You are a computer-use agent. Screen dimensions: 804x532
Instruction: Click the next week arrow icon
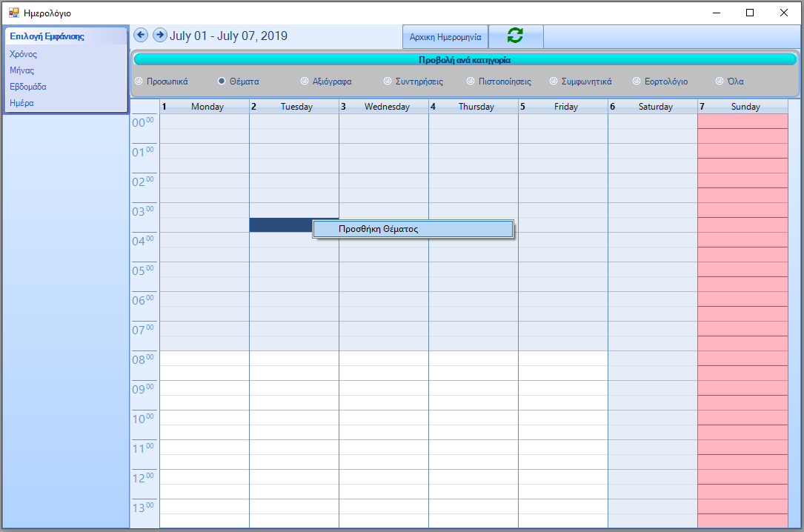pyautogui.click(x=160, y=35)
